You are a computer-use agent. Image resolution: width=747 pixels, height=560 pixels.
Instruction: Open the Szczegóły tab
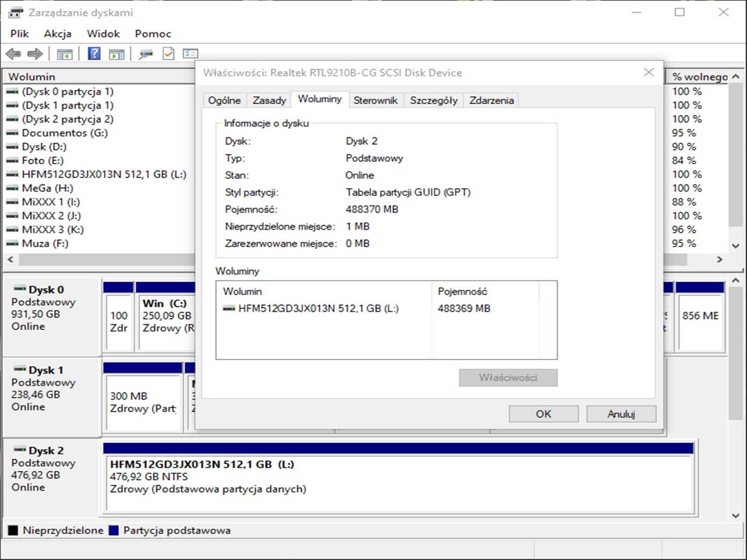[434, 100]
